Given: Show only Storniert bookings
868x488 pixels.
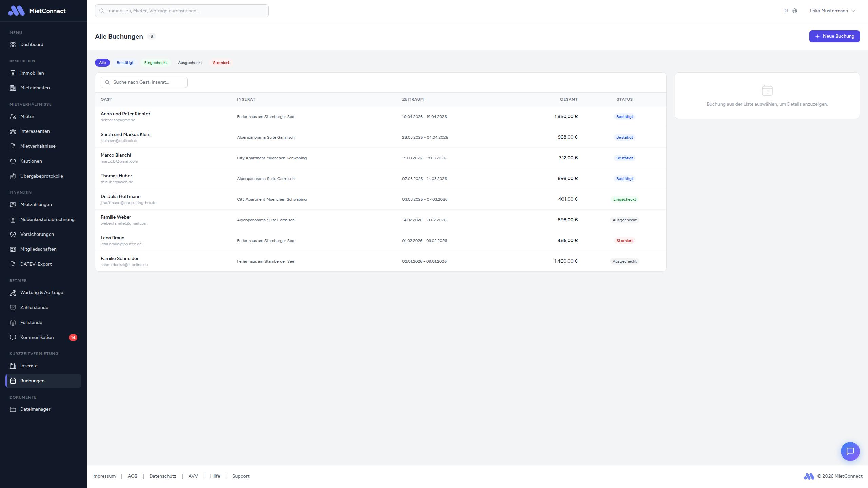Looking at the screenshot, I should pos(221,63).
